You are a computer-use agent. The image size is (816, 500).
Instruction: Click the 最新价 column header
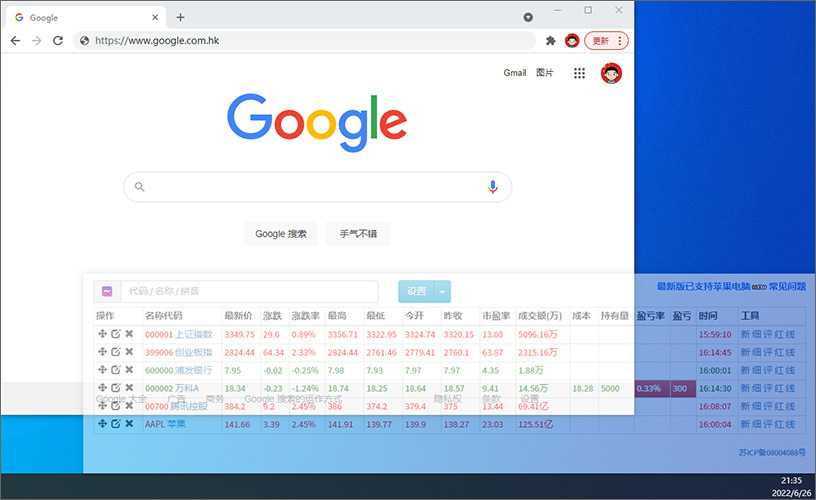click(238, 316)
